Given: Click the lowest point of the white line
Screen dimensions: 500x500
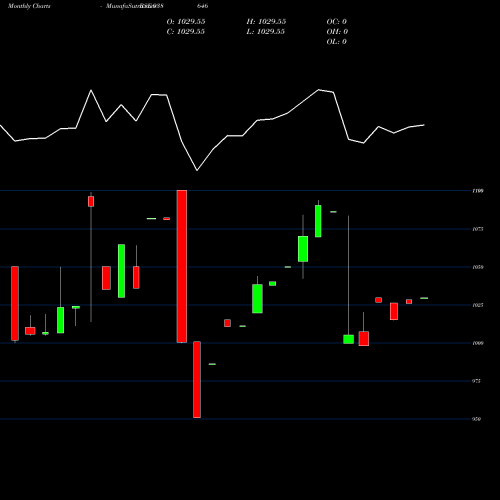Looking at the screenshot, I should click(197, 170).
